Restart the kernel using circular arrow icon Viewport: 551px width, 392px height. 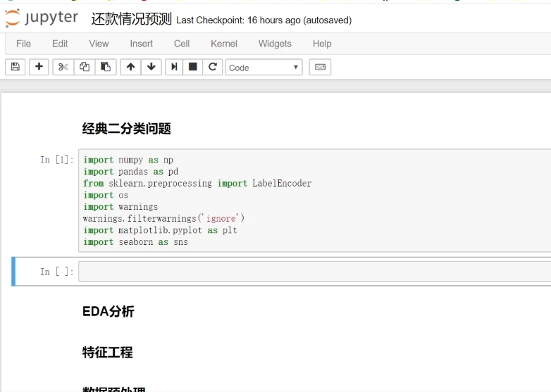[212, 68]
